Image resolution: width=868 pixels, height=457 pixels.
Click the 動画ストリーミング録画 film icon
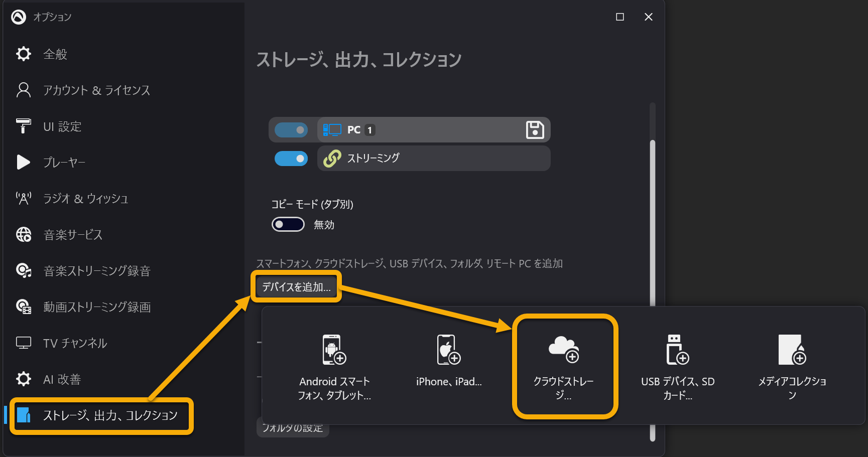click(x=24, y=307)
